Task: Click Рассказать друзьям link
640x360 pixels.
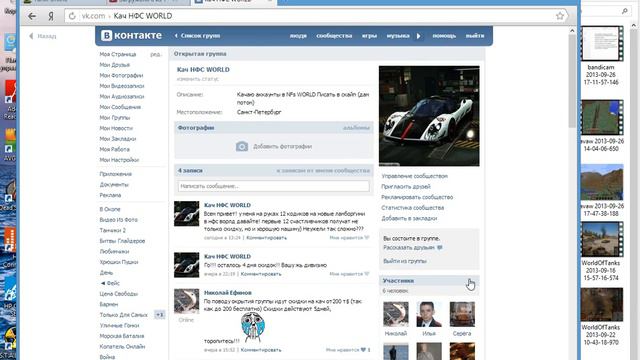Action: [409, 248]
